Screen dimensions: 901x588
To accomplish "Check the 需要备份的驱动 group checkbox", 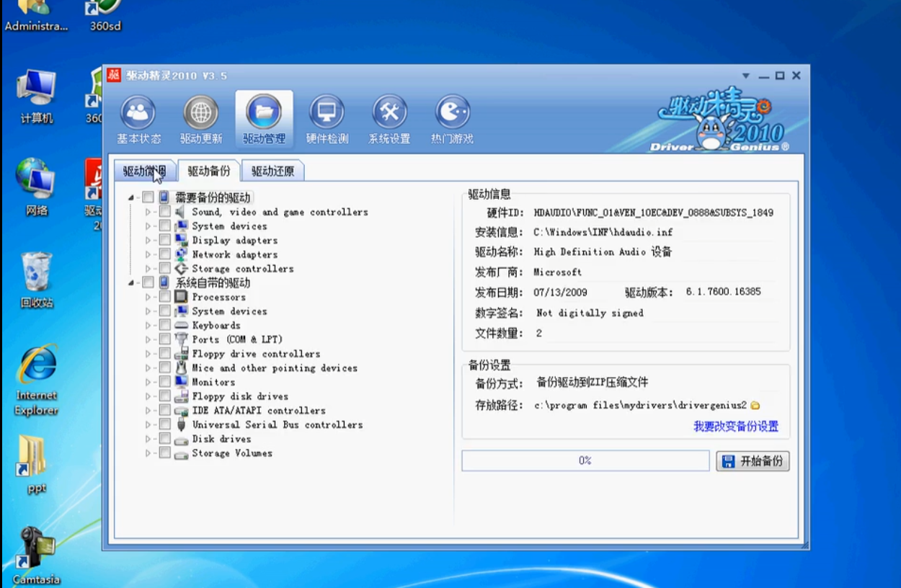I will 148,197.
